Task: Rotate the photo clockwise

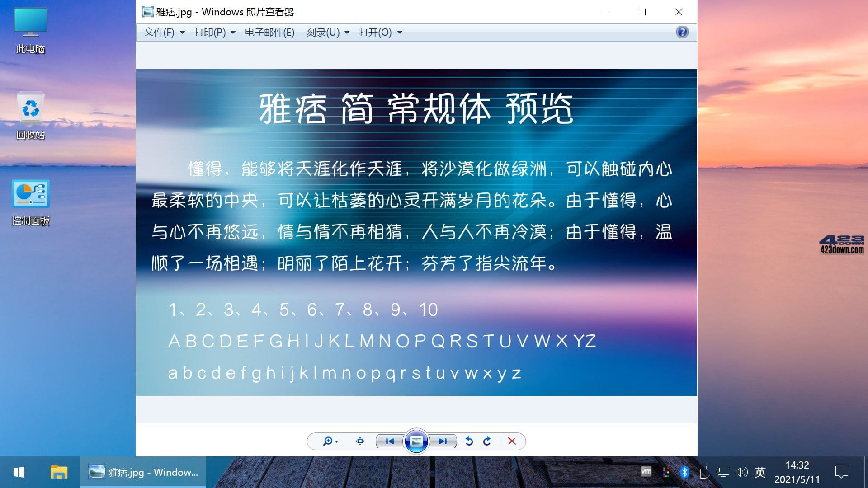Action: click(487, 441)
